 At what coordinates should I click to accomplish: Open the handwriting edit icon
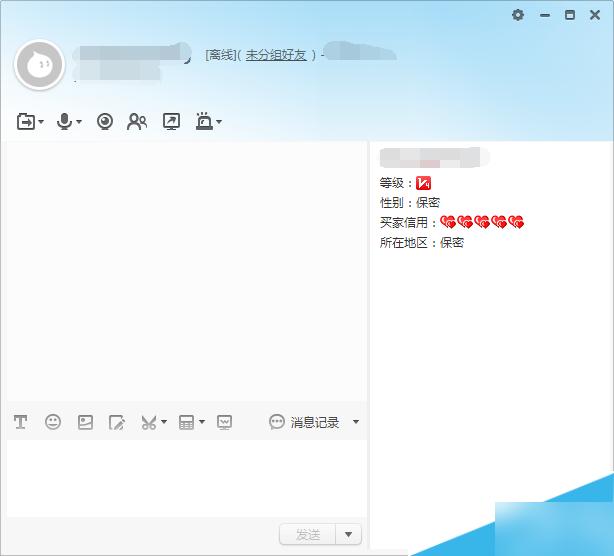[x=117, y=422]
